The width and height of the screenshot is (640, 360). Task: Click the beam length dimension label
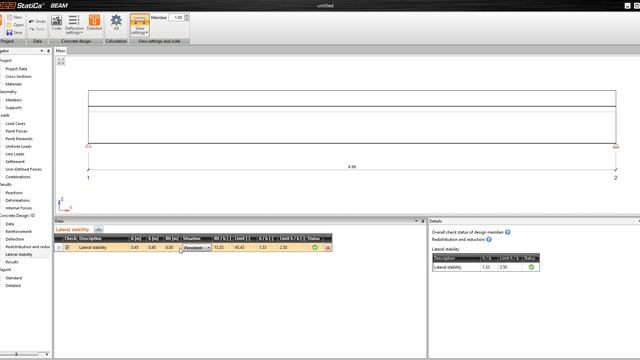click(352, 167)
